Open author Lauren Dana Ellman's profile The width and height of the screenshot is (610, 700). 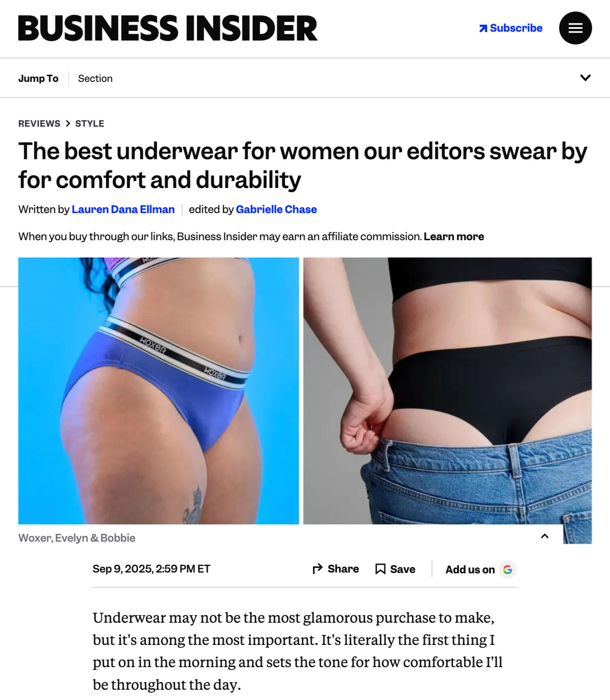point(123,209)
